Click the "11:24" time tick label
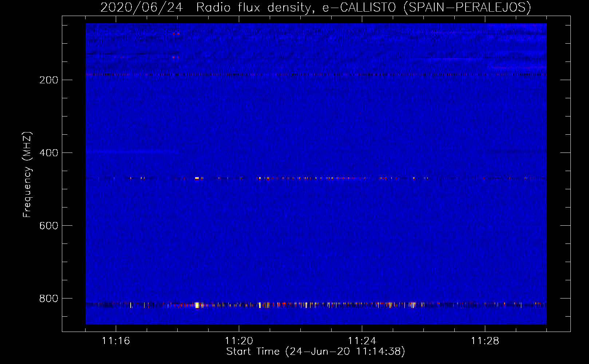589x364 pixels. [x=362, y=341]
